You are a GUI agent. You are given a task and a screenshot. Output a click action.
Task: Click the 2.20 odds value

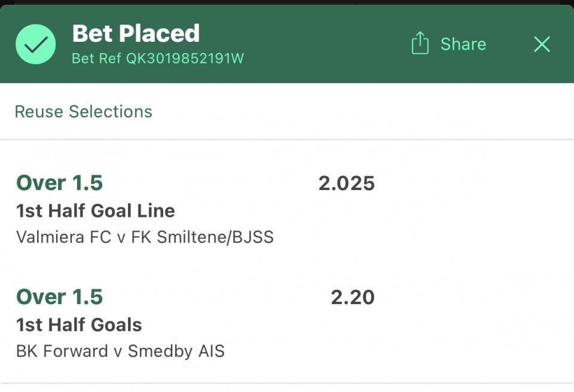pos(352,297)
